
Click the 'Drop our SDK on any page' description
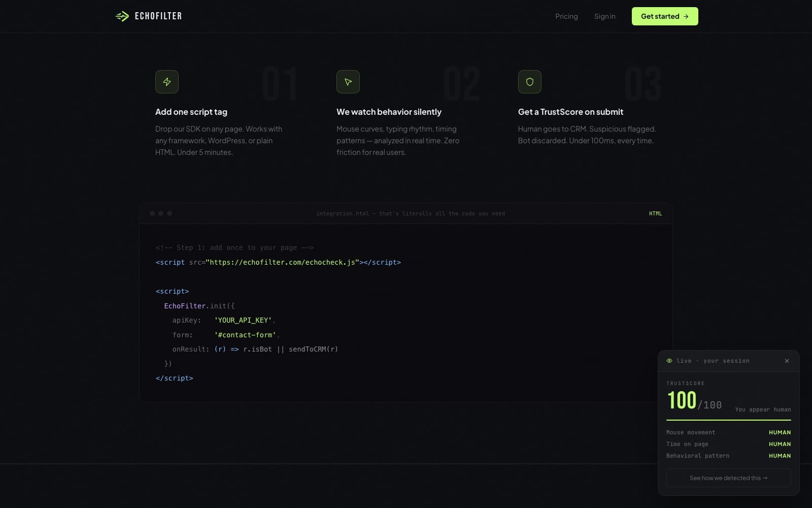[x=219, y=141]
